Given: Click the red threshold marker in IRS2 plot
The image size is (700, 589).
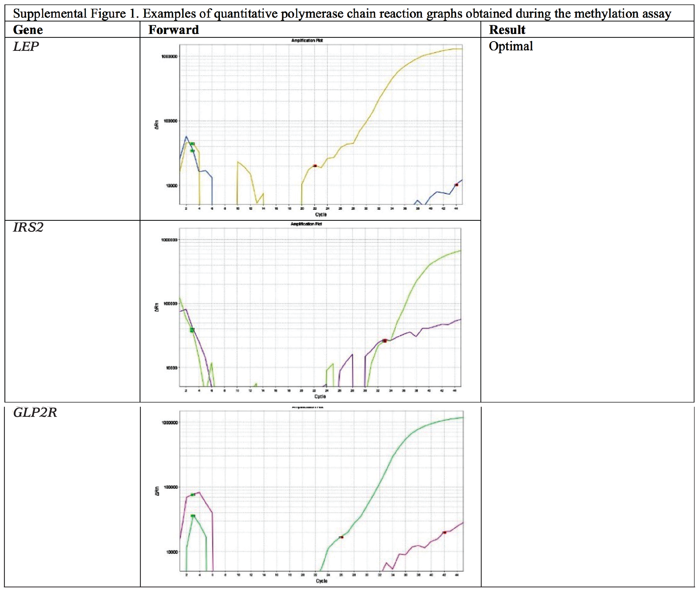Looking at the screenshot, I should (x=385, y=341).
